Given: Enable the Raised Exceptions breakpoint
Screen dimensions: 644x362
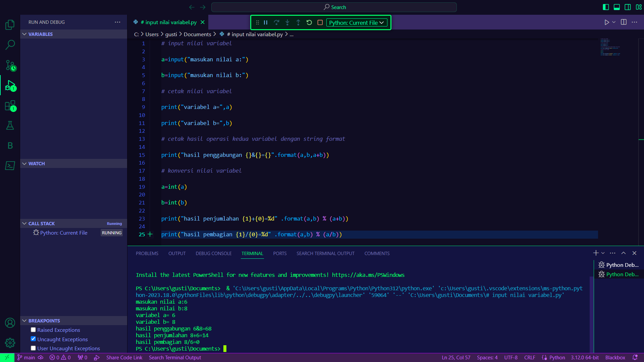Looking at the screenshot, I should (33, 329).
